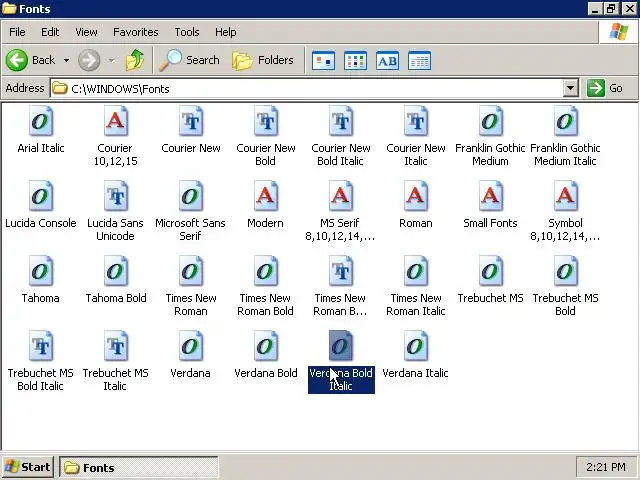The image size is (640, 480).
Task: Click the Fonts taskbar button
Action: click(139, 467)
